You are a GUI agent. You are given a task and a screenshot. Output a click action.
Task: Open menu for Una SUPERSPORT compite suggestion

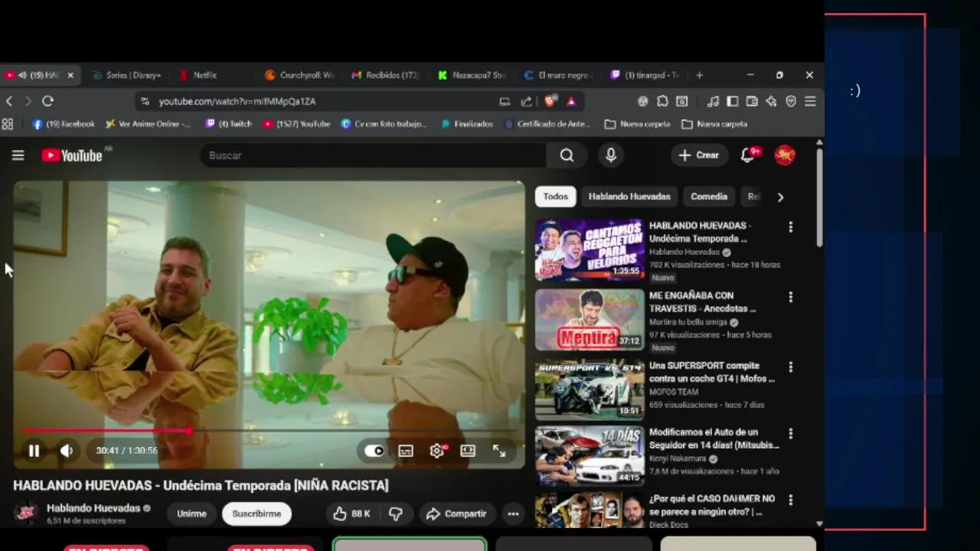791,367
